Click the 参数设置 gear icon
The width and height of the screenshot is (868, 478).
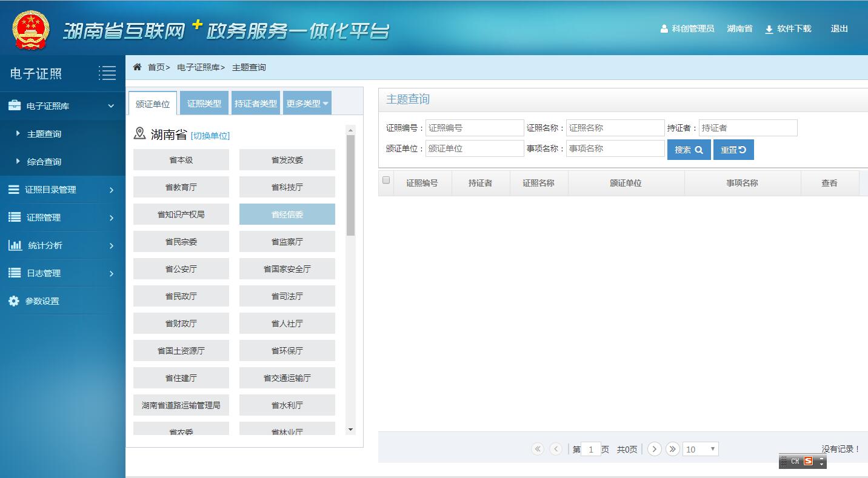(x=13, y=301)
